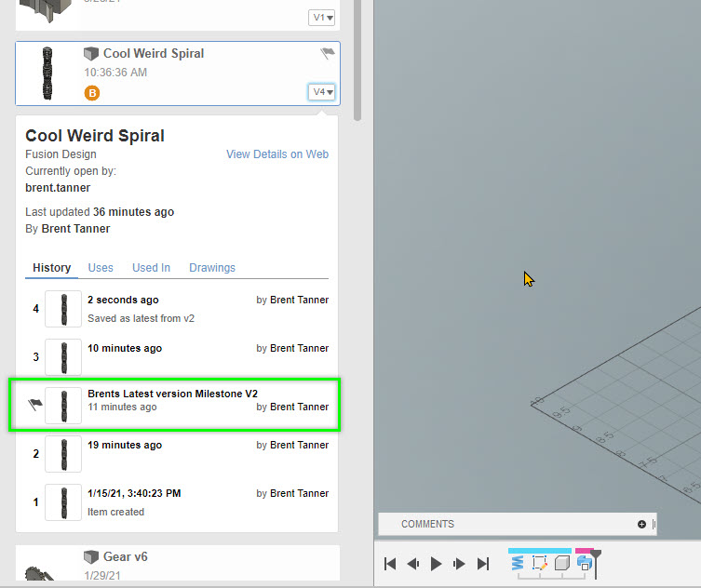Click the '2 seconds ago' entry
This screenshot has width=701, height=588.
coord(123,300)
